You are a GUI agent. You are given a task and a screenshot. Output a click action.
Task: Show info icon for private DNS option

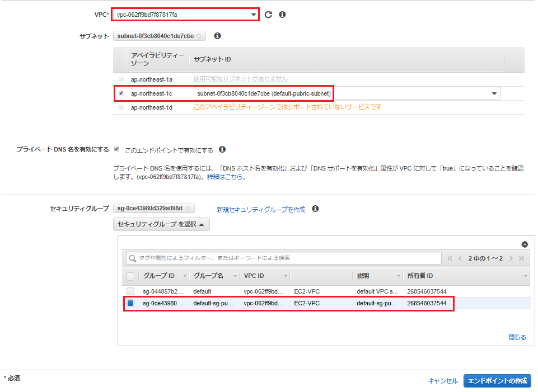click(222, 149)
